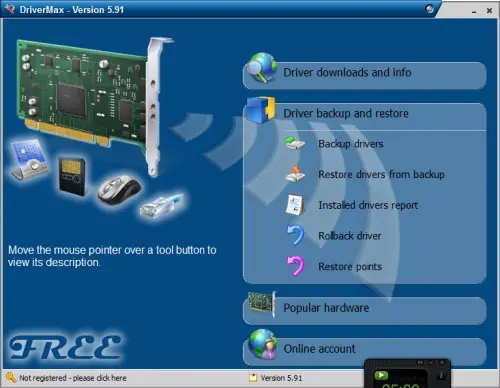Click the Installed drivers report document icon
The width and height of the screenshot is (500, 388).
(x=295, y=205)
